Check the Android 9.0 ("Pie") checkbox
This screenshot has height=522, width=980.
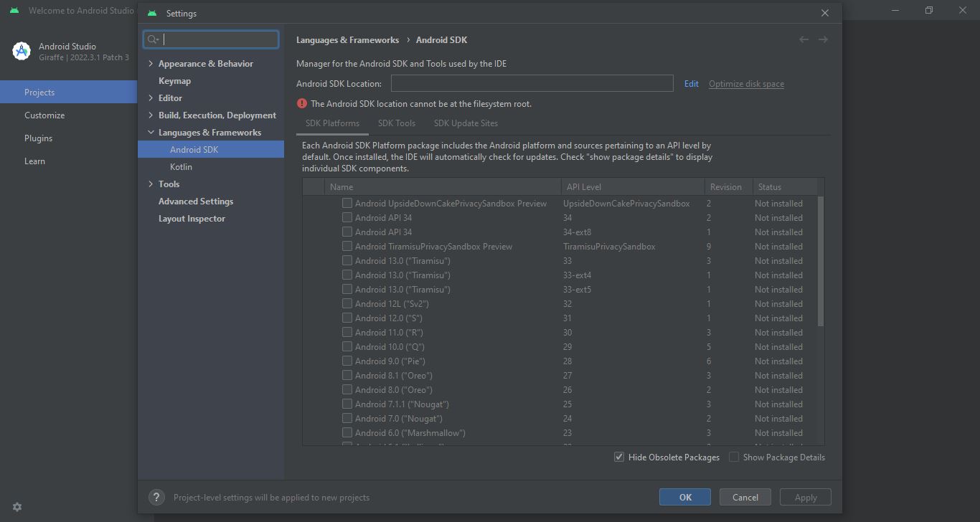(x=347, y=361)
